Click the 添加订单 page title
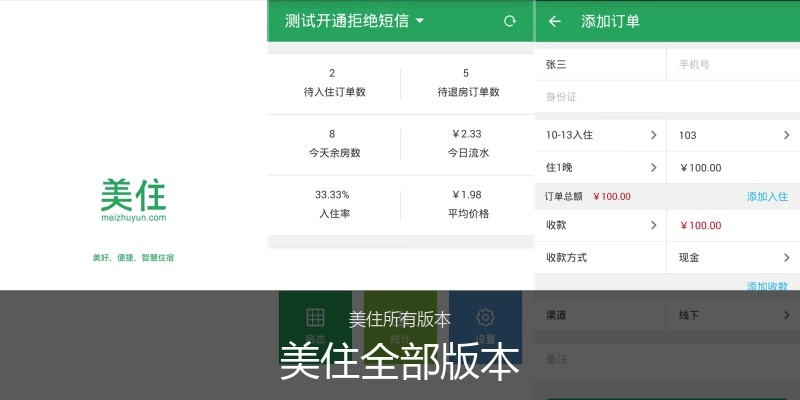Image resolution: width=800 pixels, height=400 pixels. pos(610,21)
